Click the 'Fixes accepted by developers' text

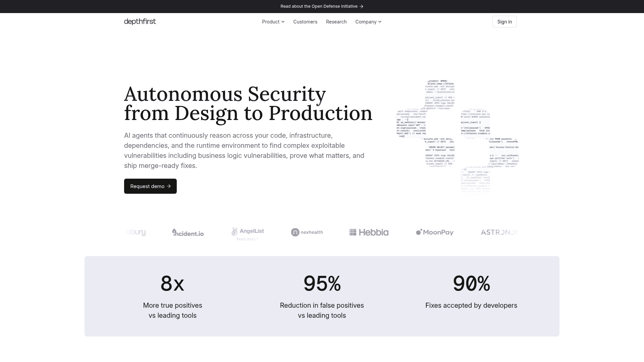(x=471, y=305)
